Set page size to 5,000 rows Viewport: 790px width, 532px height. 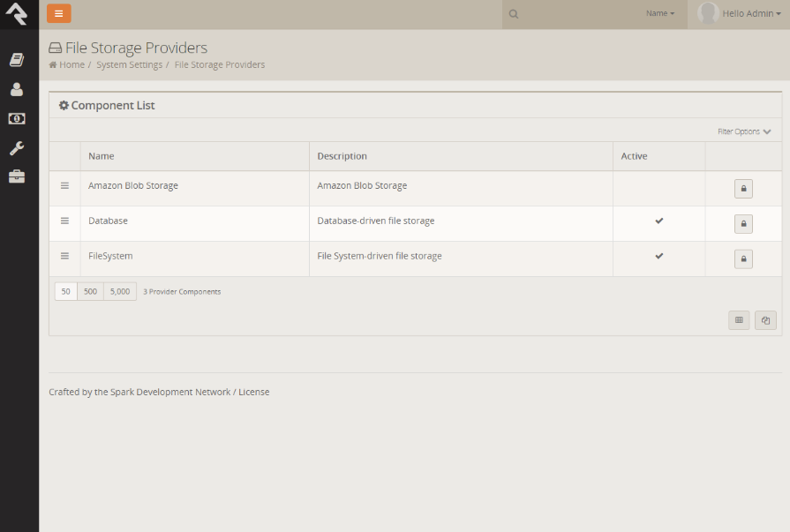(x=120, y=291)
